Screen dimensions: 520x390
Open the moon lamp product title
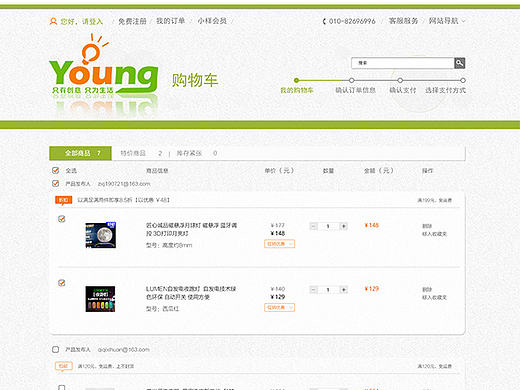(x=191, y=229)
